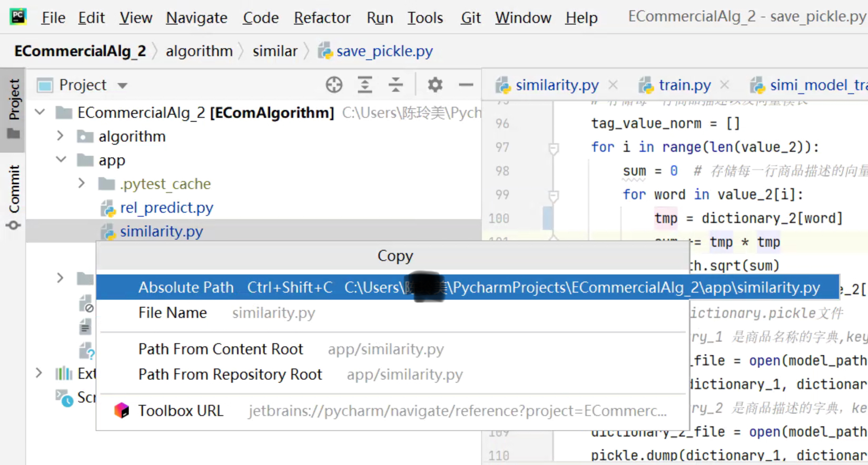Open Project panel settings gear
Image resolution: width=868 pixels, height=465 pixels.
coord(435,85)
